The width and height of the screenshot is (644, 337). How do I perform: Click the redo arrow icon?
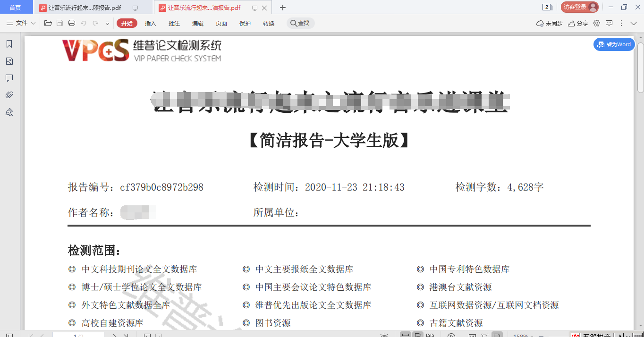point(96,23)
